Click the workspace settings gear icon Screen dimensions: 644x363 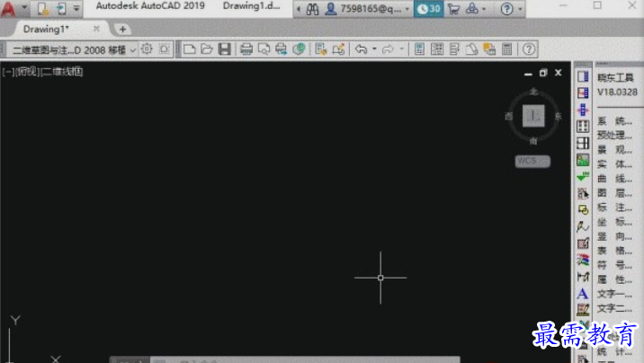147,49
